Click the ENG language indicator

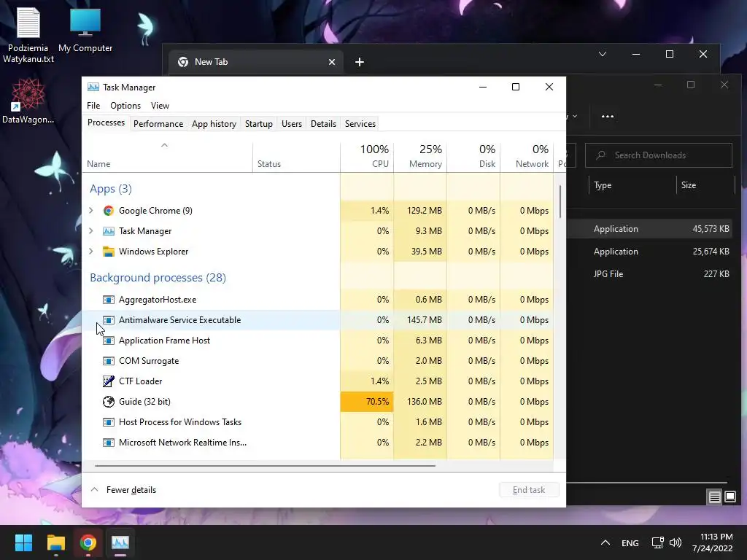pos(630,542)
